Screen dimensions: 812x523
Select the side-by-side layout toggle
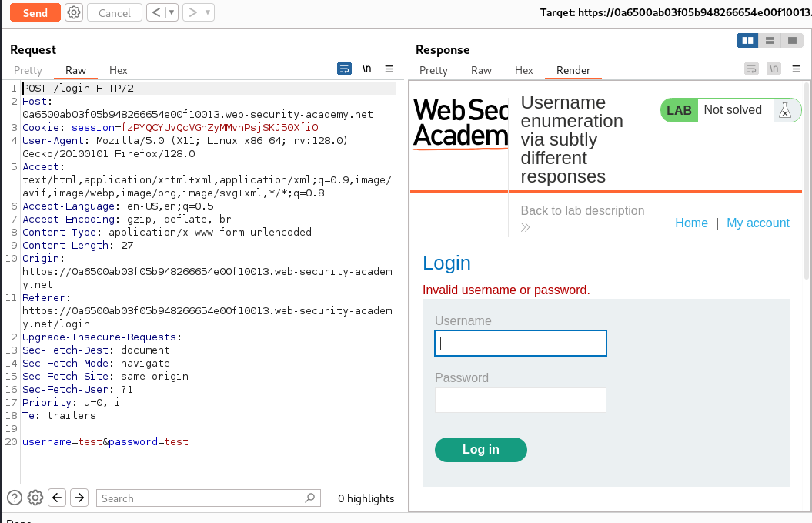(747, 40)
